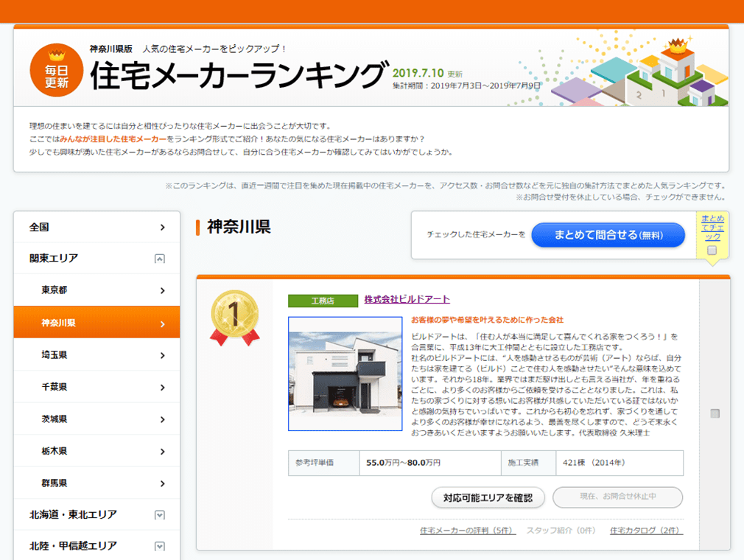Check the checkbox for 株式会社ビルドアート
This screenshot has height=560, width=744.
tap(715, 413)
